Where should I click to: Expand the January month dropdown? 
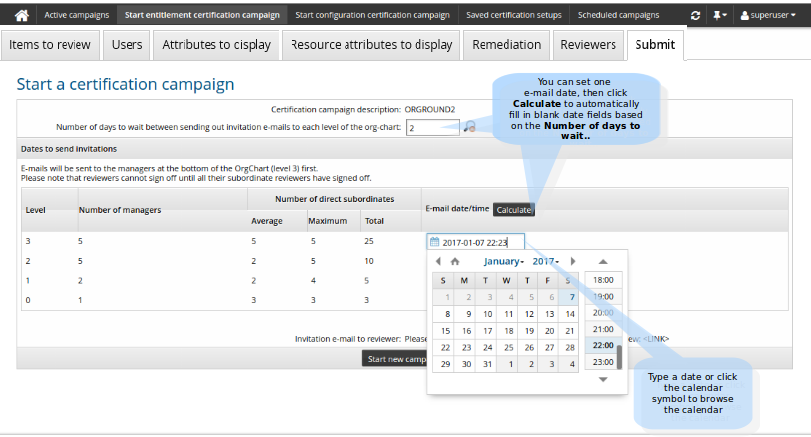tap(503, 261)
